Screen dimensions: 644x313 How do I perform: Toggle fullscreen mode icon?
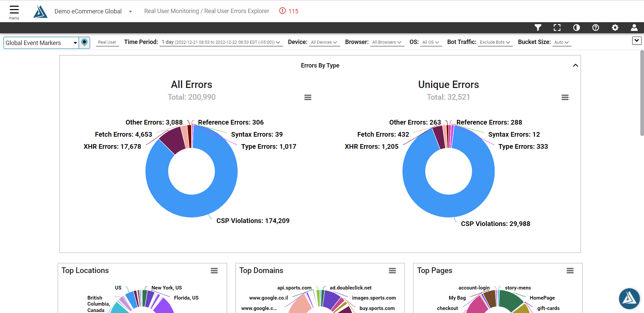[x=557, y=28]
